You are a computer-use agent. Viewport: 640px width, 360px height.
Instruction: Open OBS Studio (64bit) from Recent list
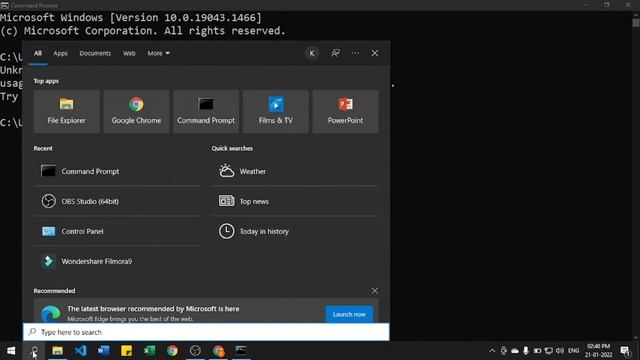tap(117, 201)
